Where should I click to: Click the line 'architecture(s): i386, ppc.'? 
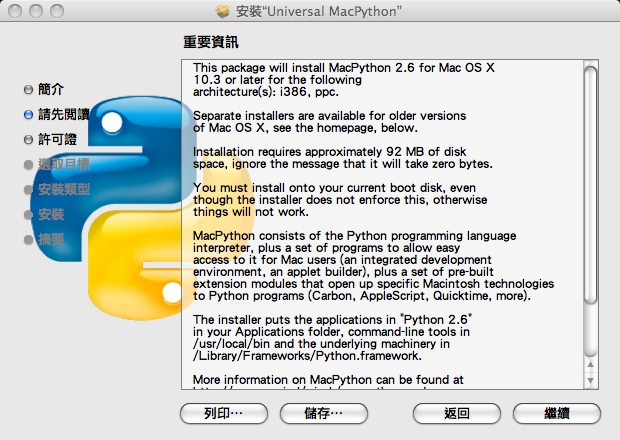tap(266, 92)
